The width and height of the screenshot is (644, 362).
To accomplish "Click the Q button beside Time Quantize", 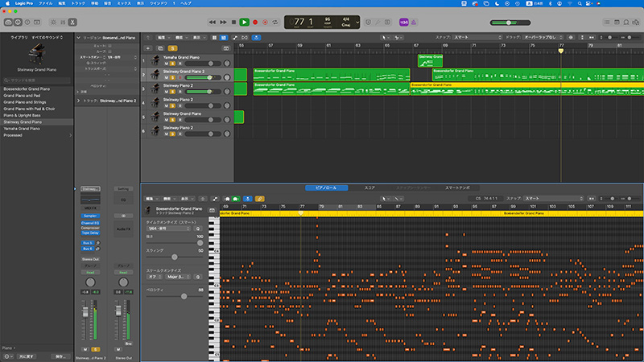I will coord(198,228).
